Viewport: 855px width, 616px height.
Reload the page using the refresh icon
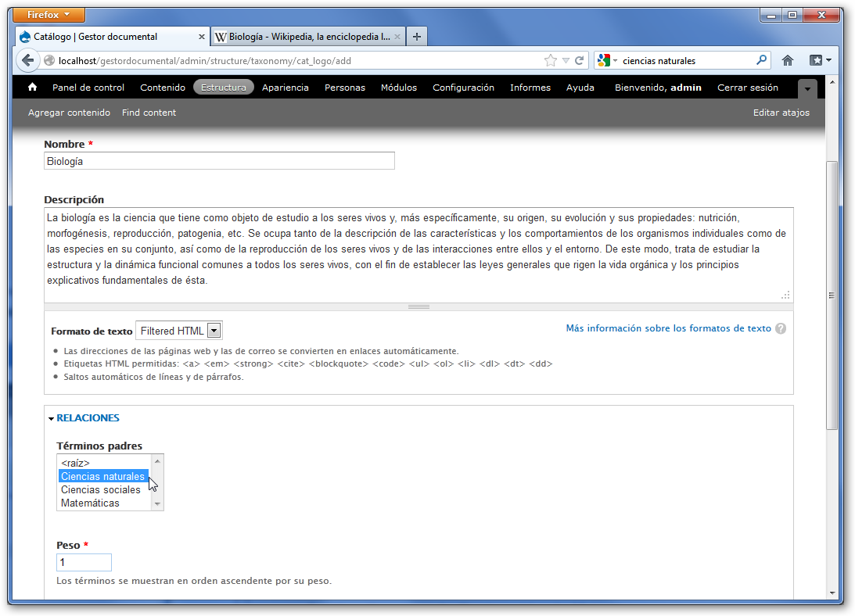[580, 60]
